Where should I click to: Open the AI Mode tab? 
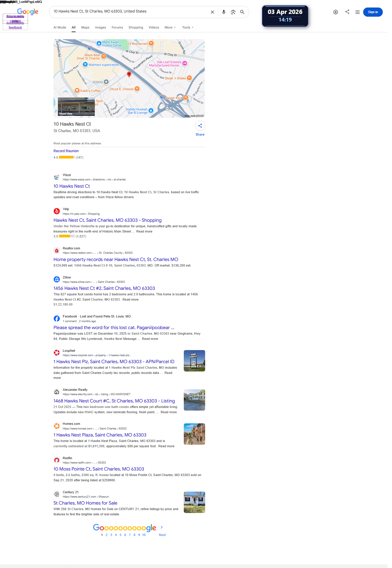point(60,27)
